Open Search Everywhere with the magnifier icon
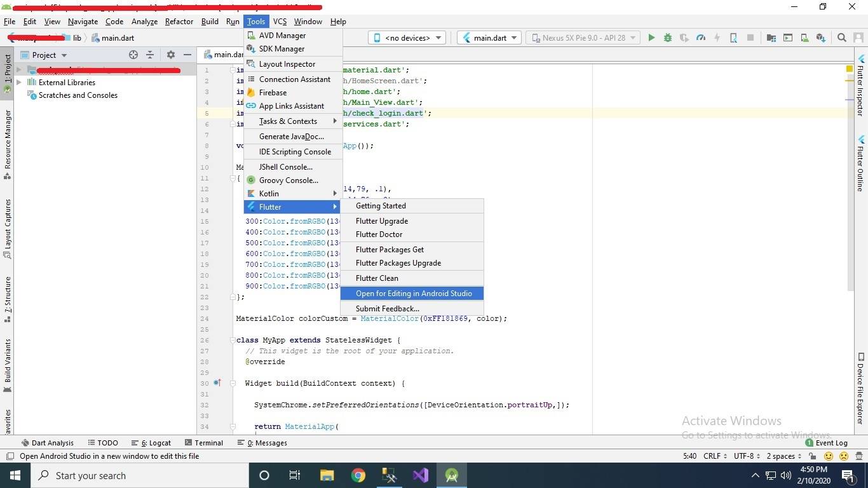The height and width of the screenshot is (488, 868). click(x=842, y=37)
